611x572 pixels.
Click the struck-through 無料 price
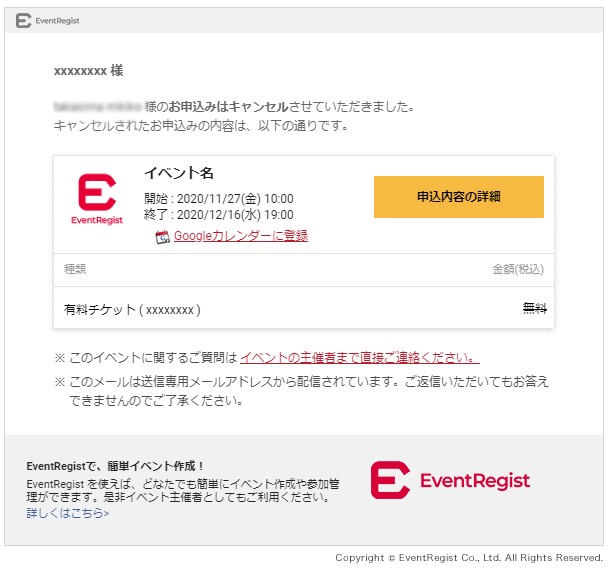click(535, 309)
